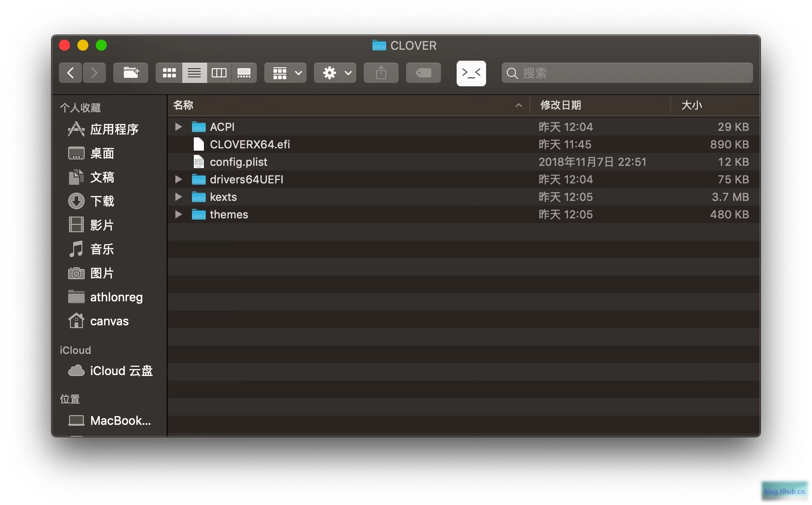Click the athlonreg folder icon in sidebar
Viewport: 812px width, 505px height.
76,297
